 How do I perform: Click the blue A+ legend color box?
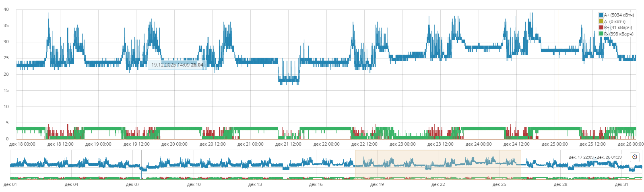click(x=601, y=15)
